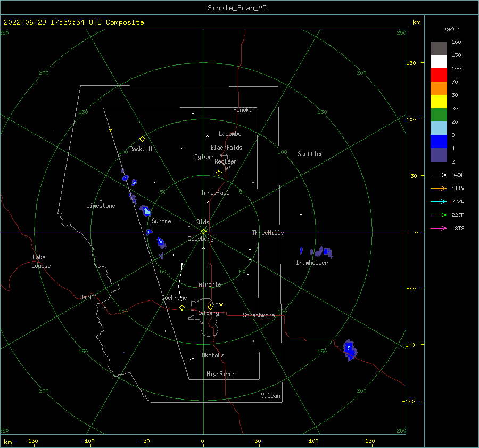Click the magenta 18TS arrow in legend
This screenshot has height=448, width=479.
pyautogui.click(x=439, y=228)
